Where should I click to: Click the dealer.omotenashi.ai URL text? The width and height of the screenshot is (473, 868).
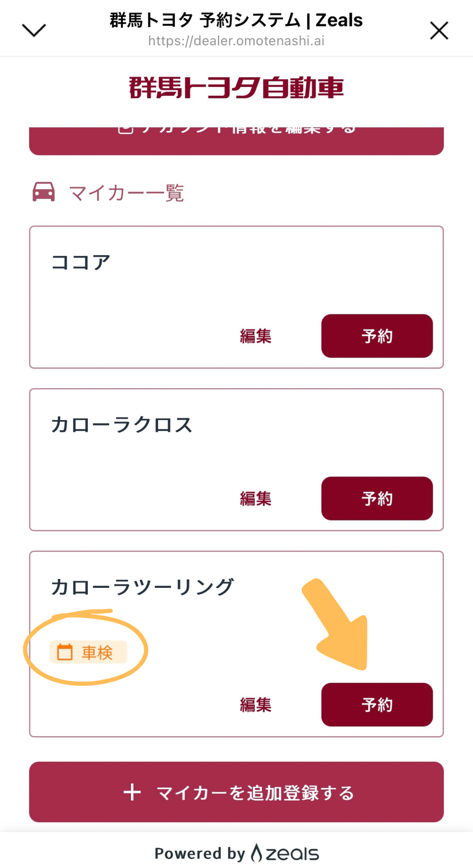pos(236,41)
